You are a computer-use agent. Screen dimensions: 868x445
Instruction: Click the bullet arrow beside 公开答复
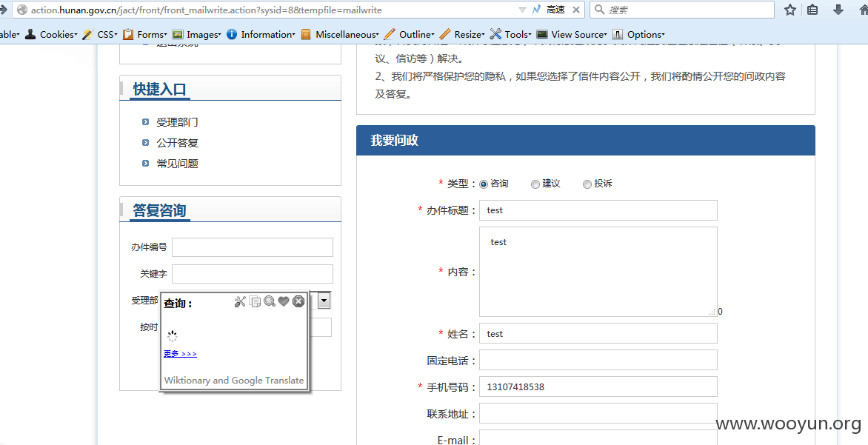[x=146, y=143]
